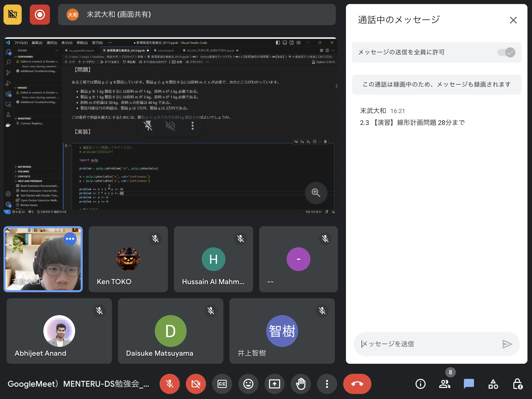Turn on closed captions
Screen dimensions: 532x399
[222, 384]
